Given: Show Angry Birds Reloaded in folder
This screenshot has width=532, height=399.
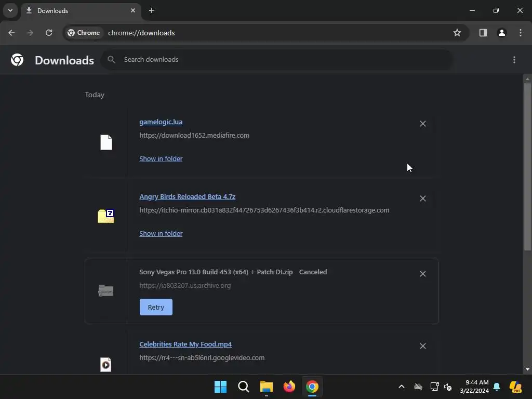Looking at the screenshot, I should pos(161,233).
